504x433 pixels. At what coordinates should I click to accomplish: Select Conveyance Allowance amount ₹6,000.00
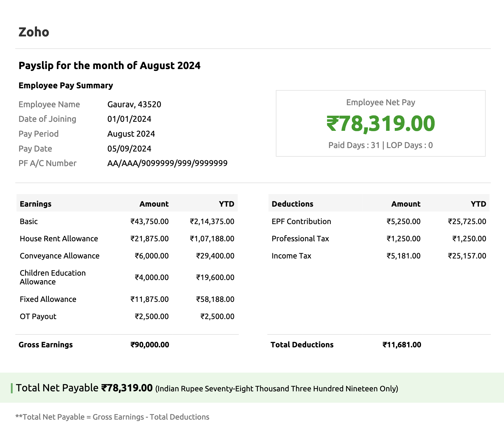click(152, 256)
